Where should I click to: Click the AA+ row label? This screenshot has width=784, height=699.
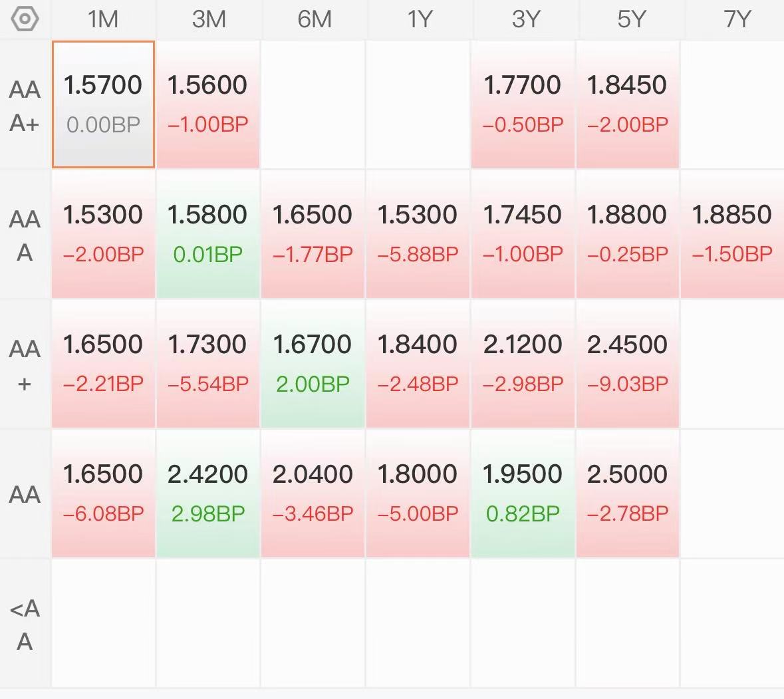[25, 365]
